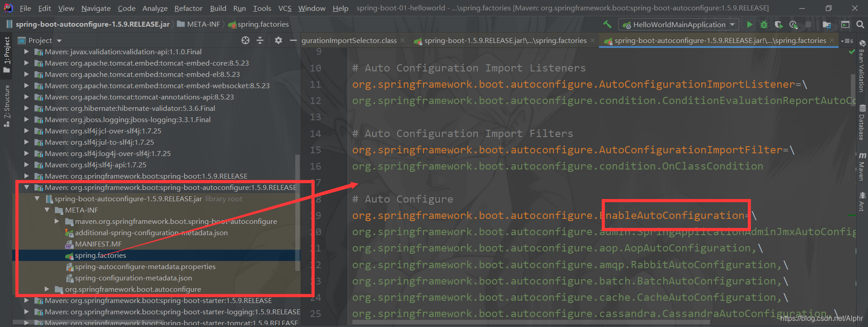Open Project Structure icon in toolbar
868x327 pixels.
click(x=827, y=24)
